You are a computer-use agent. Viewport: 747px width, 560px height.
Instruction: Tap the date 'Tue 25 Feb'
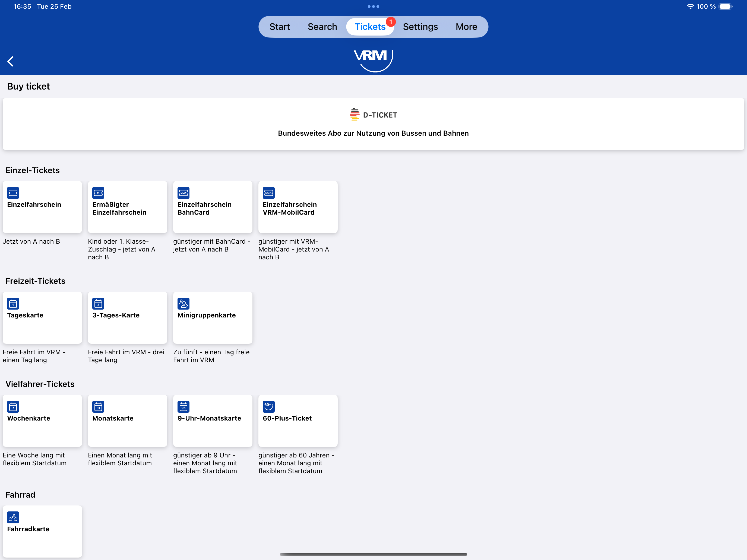54,7
